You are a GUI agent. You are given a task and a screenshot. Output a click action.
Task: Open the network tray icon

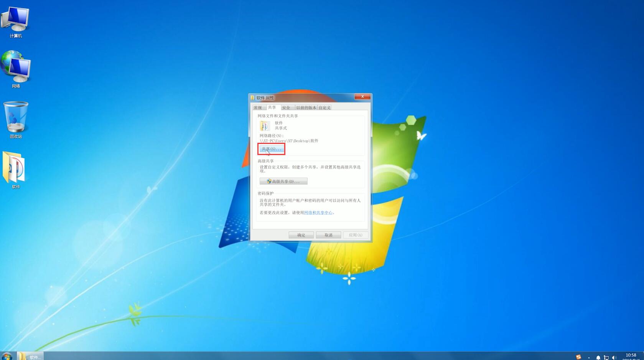coord(606,357)
